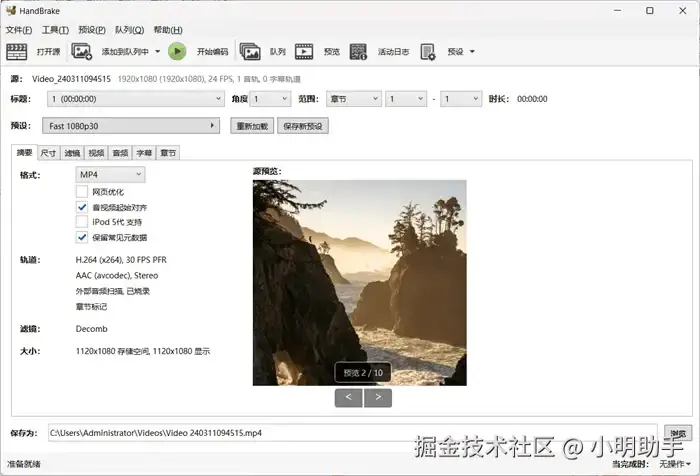The image size is (700, 476).
Task: Open Preview via the film frame icon
Action: [x=304, y=52]
